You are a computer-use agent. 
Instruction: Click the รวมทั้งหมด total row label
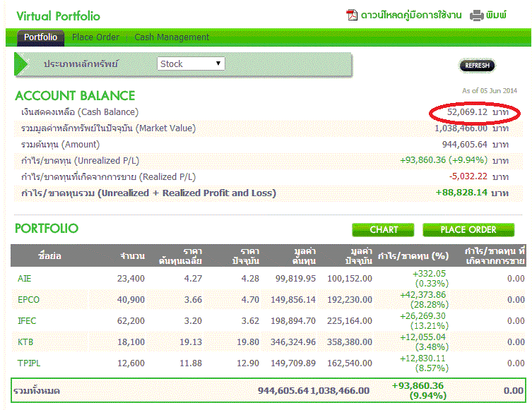tap(37, 391)
